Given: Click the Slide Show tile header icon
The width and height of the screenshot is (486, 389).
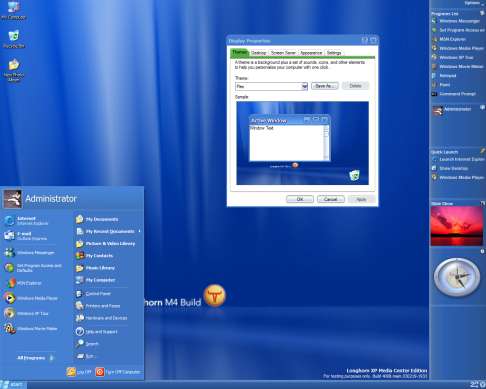Looking at the screenshot, I should (482, 203).
